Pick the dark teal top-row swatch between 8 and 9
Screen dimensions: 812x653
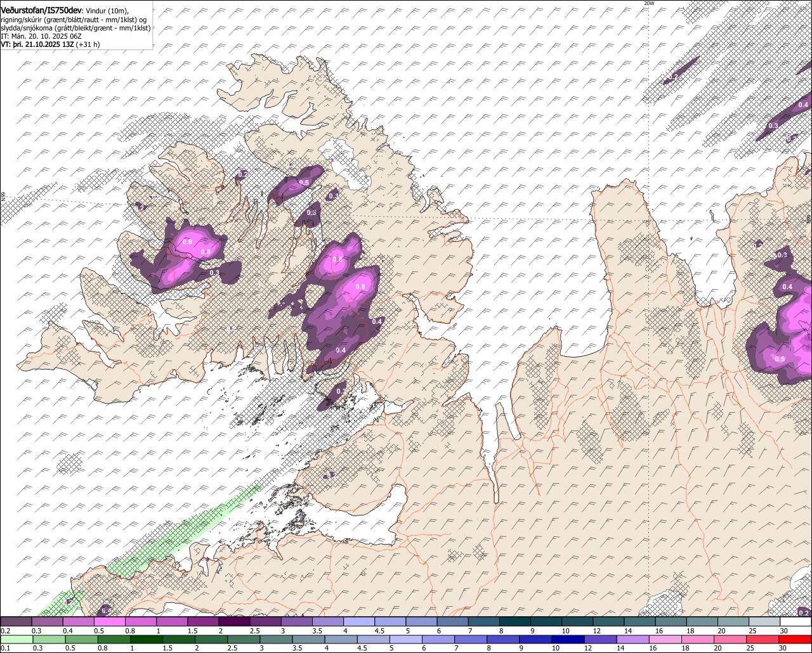515,621
